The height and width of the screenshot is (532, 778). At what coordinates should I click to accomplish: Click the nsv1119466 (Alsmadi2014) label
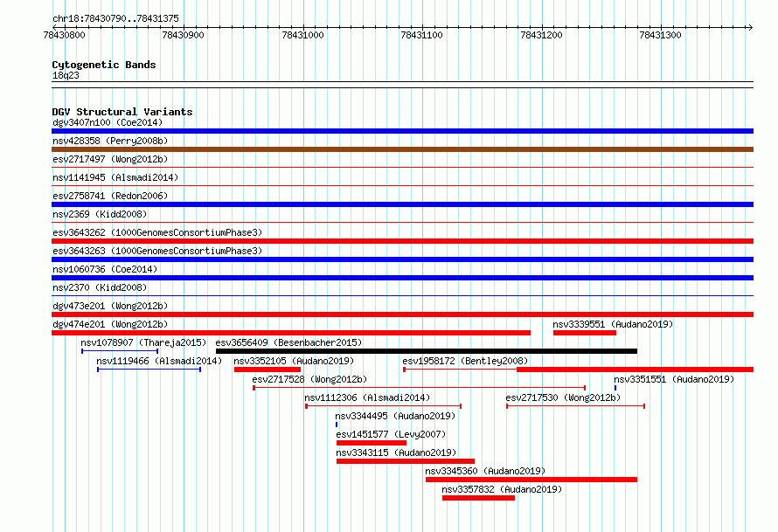(159, 361)
